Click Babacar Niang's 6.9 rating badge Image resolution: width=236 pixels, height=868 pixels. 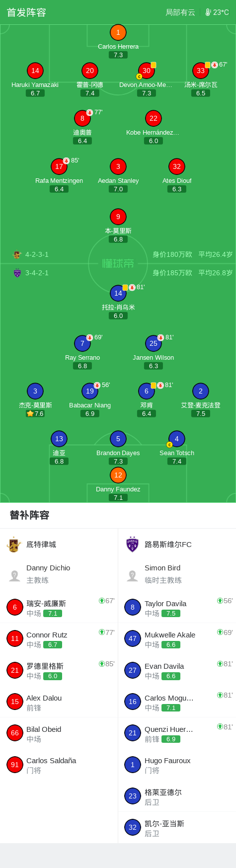click(x=90, y=413)
